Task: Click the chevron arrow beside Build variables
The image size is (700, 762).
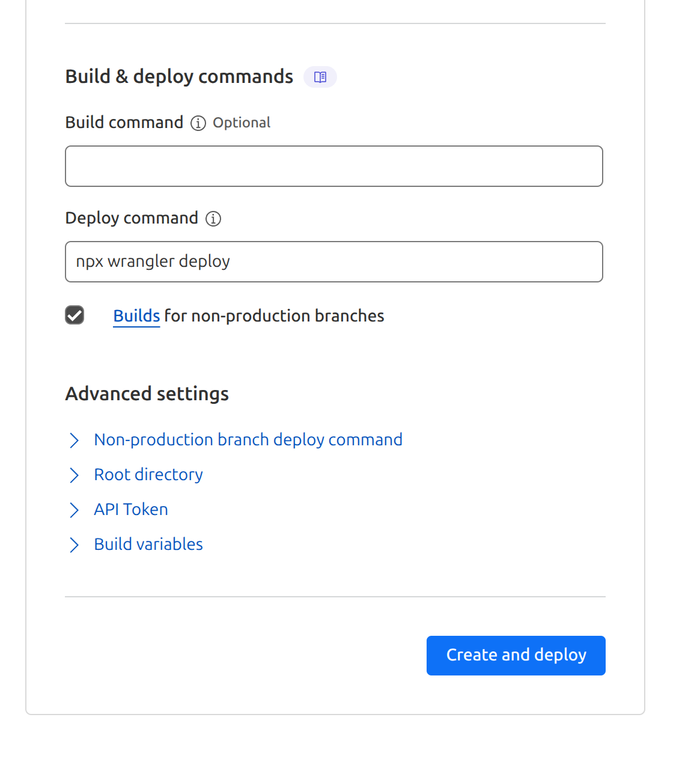Action: [x=74, y=545]
